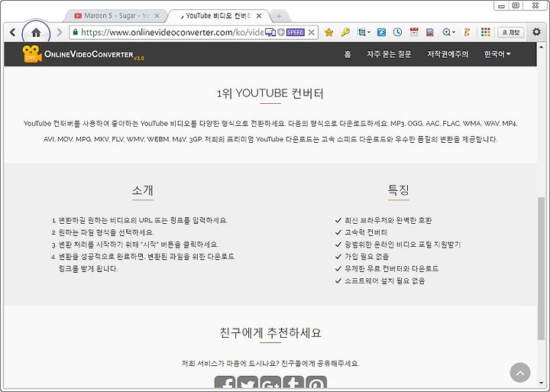Open the 저작권에주의 navigation link
The height and width of the screenshot is (392, 550).
[448, 54]
